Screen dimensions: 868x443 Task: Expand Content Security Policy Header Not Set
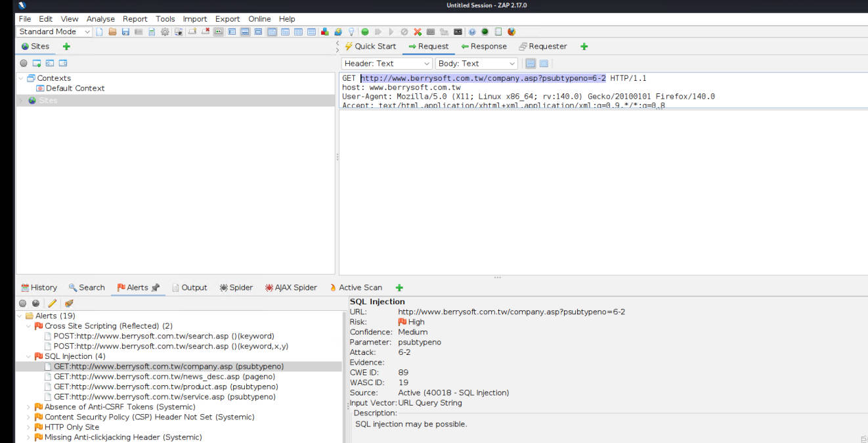tap(29, 417)
